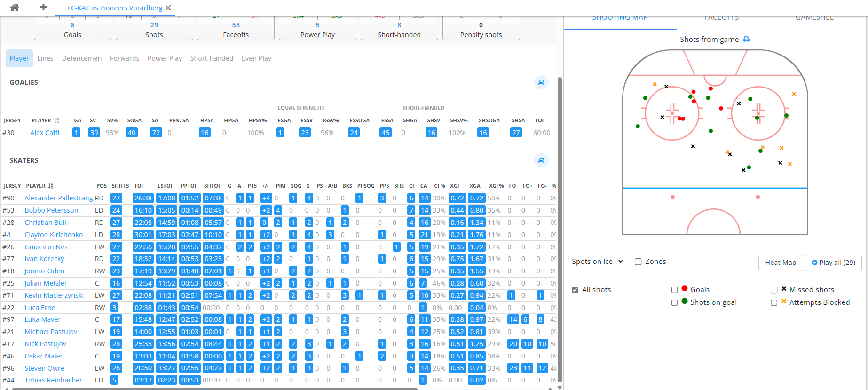Sort goalies by Player column sort icon
The height and width of the screenshot is (390, 868).
click(x=56, y=121)
